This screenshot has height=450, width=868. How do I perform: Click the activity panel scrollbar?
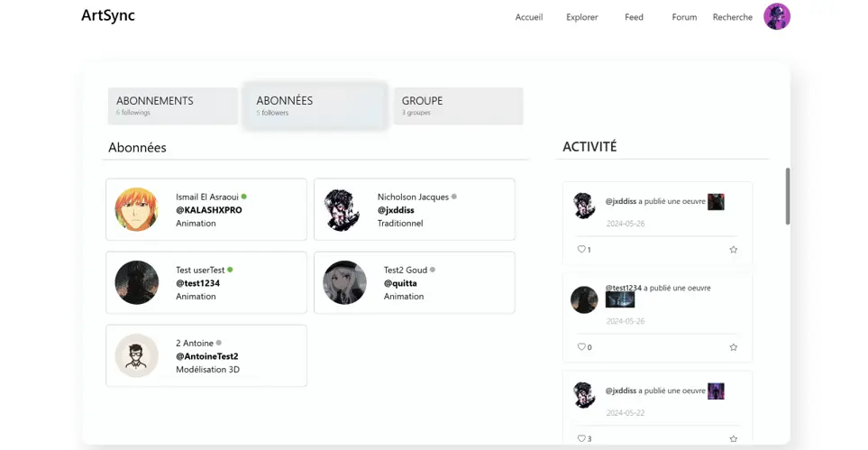tap(788, 196)
